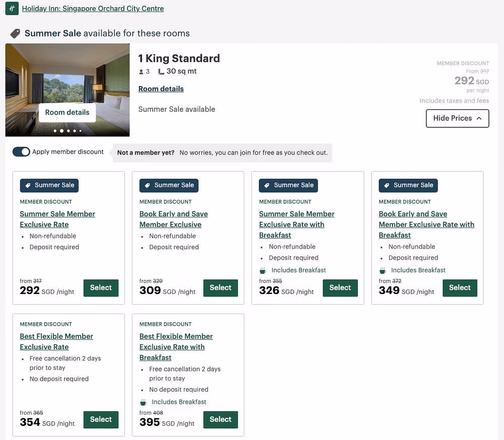Viewport: 504px width, 440px height.
Task: Click breakfast cup icon on 349 SGD card
Action: coord(383,270)
